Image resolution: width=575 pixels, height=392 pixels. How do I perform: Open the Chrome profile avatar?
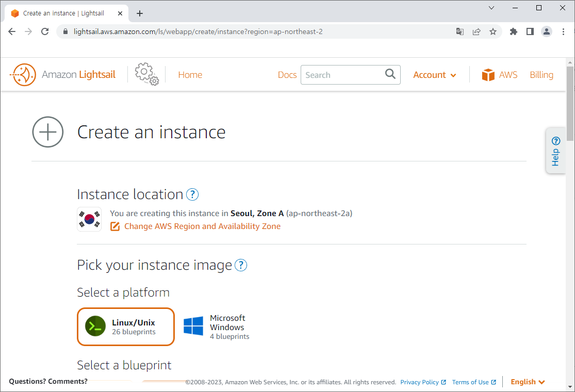[547, 31]
